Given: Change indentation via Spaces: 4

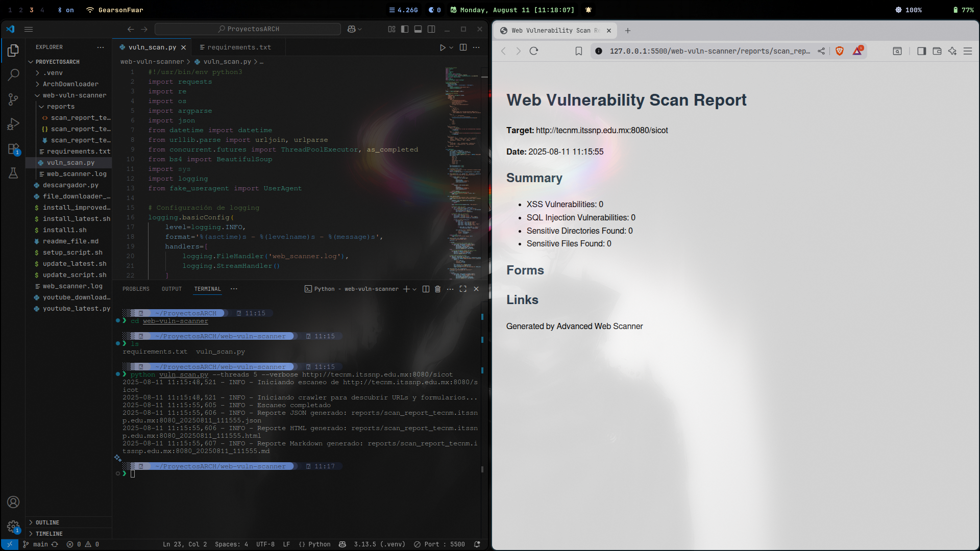Looking at the screenshot, I should (231, 544).
